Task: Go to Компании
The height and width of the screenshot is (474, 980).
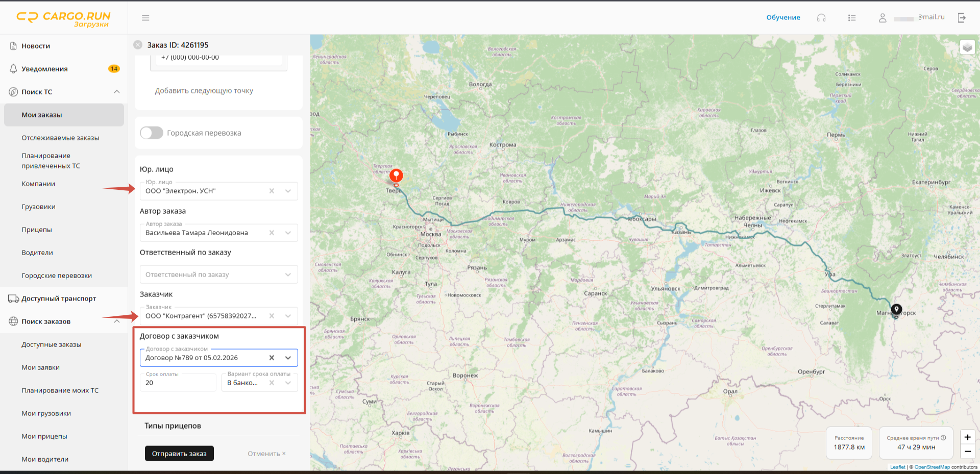Action: pos(38,184)
